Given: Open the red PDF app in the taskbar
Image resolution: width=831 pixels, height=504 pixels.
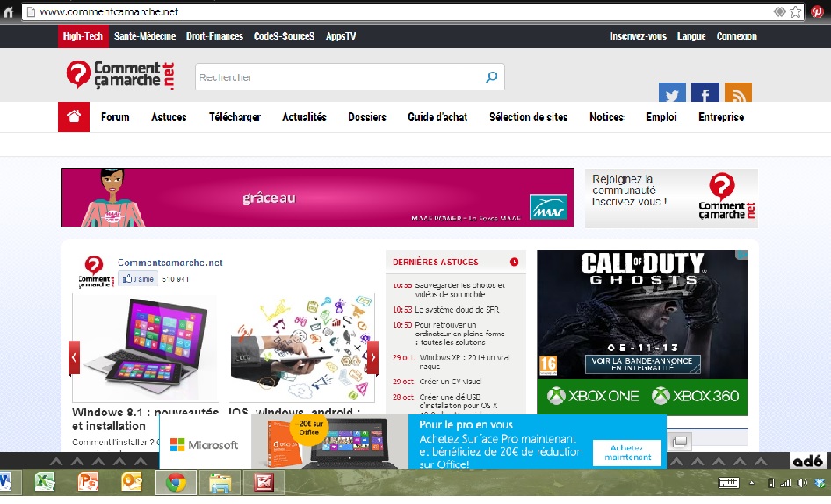Looking at the screenshot, I should (264, 483).
